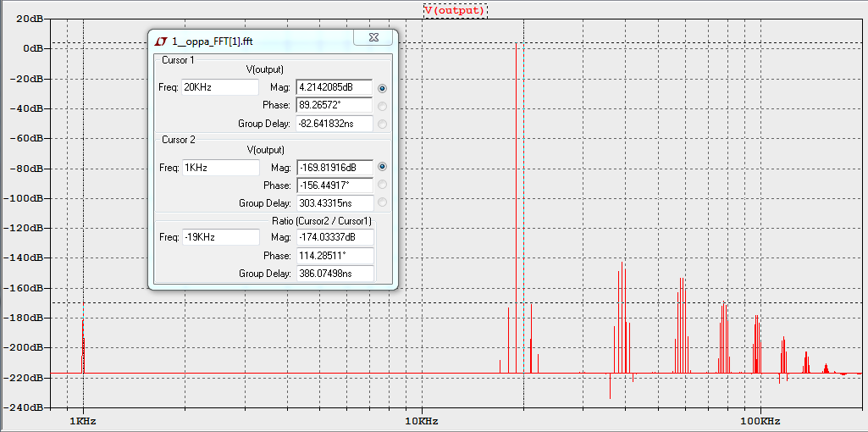Select Cursor 2 Phase radio button
This screenshot has height=432, width=868.
382,185
